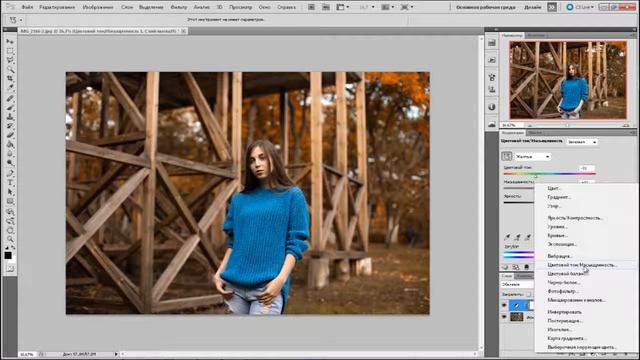Choose Выборочная коррекция цвета... menu entry
This screenshot has height=360, width=640.
(582, 347)
